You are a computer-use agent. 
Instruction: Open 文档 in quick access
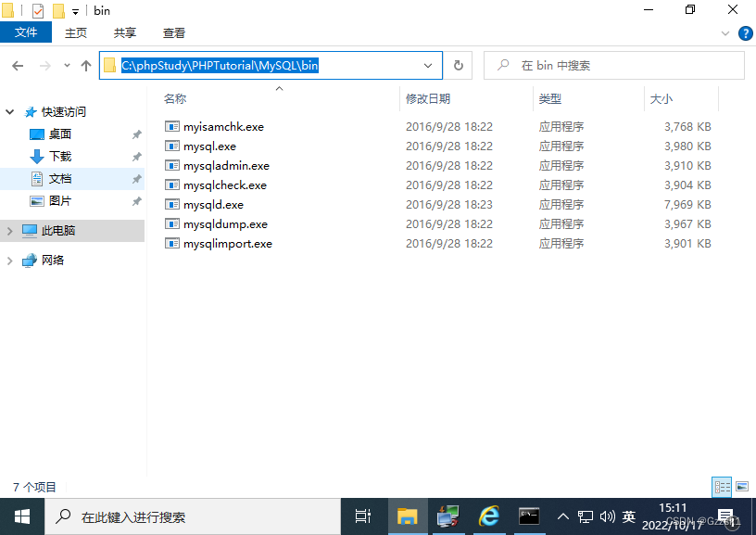coord(60,179)
